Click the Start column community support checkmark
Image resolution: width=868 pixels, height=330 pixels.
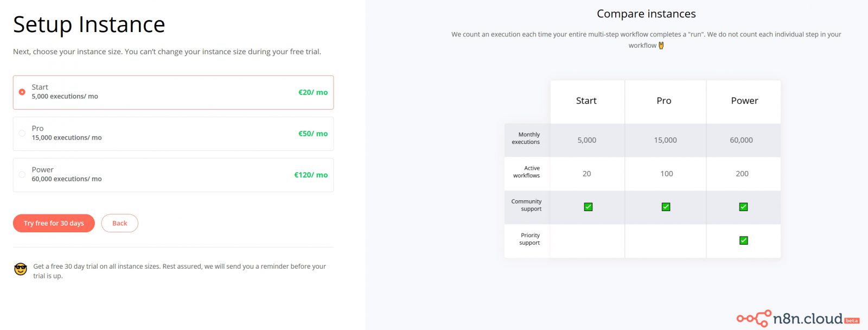[588, 207]
